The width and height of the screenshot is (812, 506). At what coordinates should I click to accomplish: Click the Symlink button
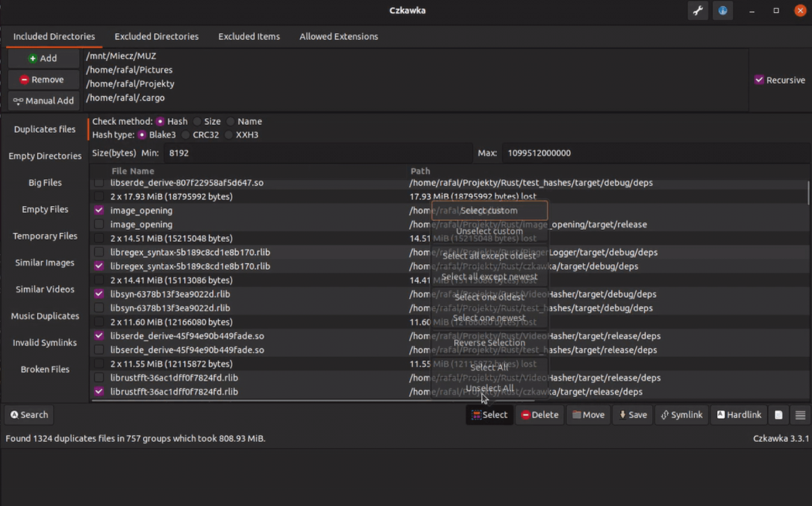point(681,415)
